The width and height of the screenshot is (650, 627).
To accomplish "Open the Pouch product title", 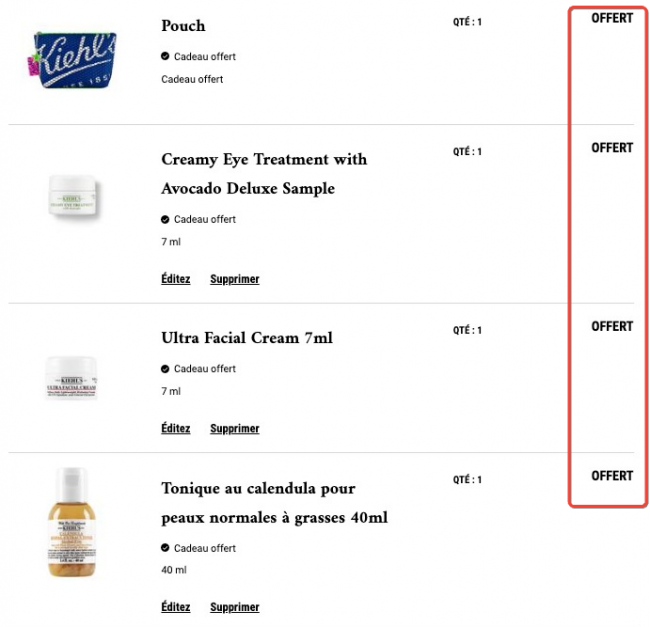I will coord(183,26).
